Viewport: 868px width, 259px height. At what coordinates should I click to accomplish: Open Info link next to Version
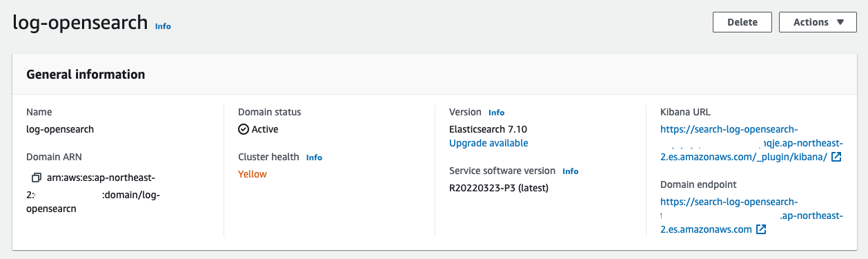pos(496,113)
